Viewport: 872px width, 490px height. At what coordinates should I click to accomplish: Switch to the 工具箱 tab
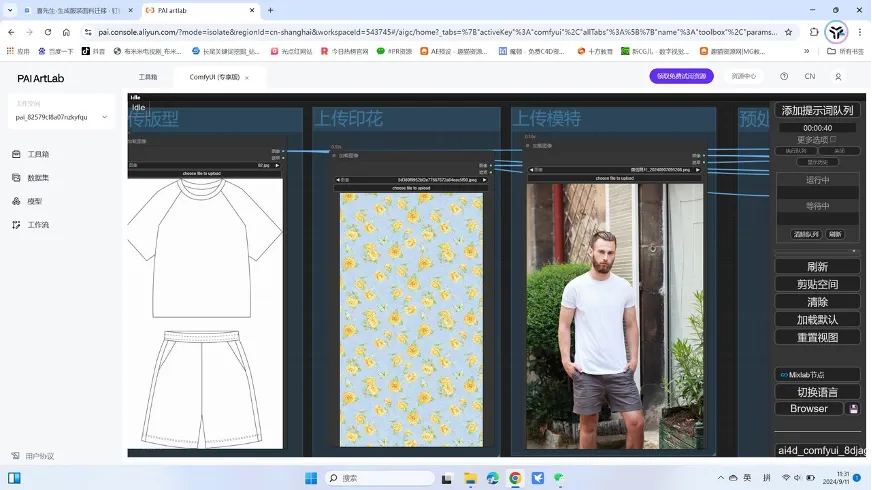click(148, 76)
